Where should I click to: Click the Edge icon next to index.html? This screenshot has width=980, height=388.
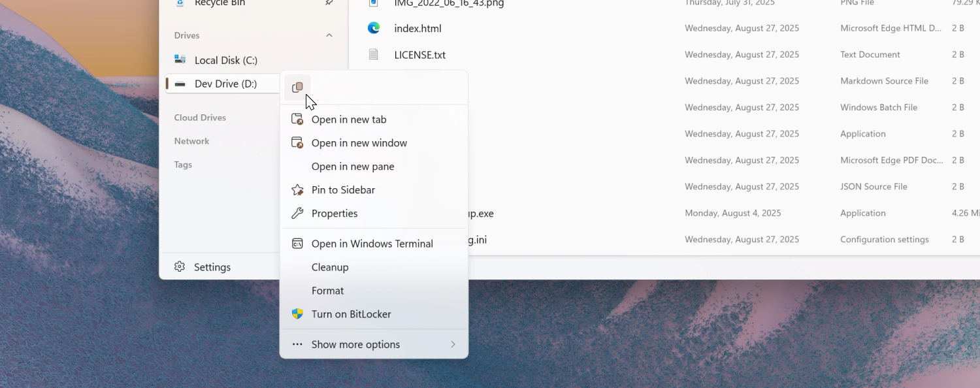(373, 28)
